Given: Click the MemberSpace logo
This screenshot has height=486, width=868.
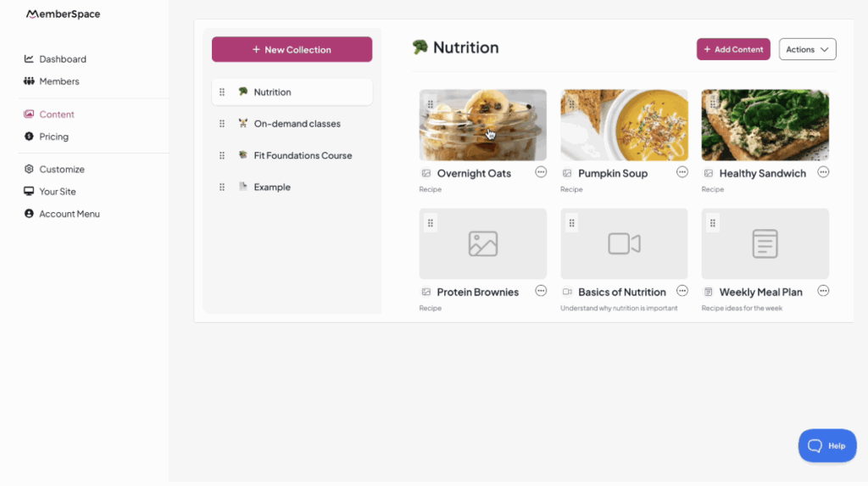Looking at the screenshot, I should click(x=64, y=14).
